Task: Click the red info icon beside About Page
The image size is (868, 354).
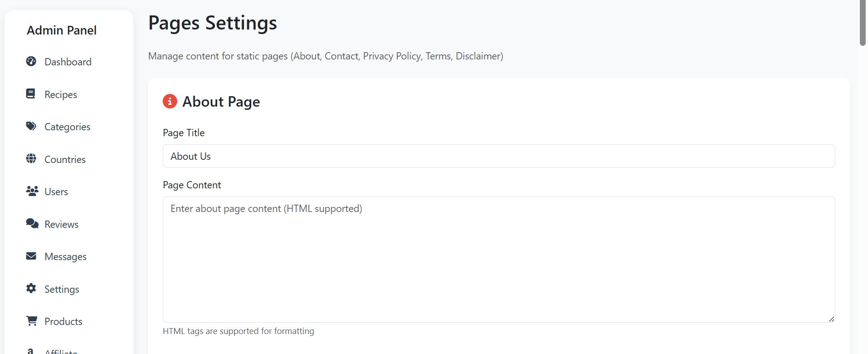Action: click(x=170, y=101)
